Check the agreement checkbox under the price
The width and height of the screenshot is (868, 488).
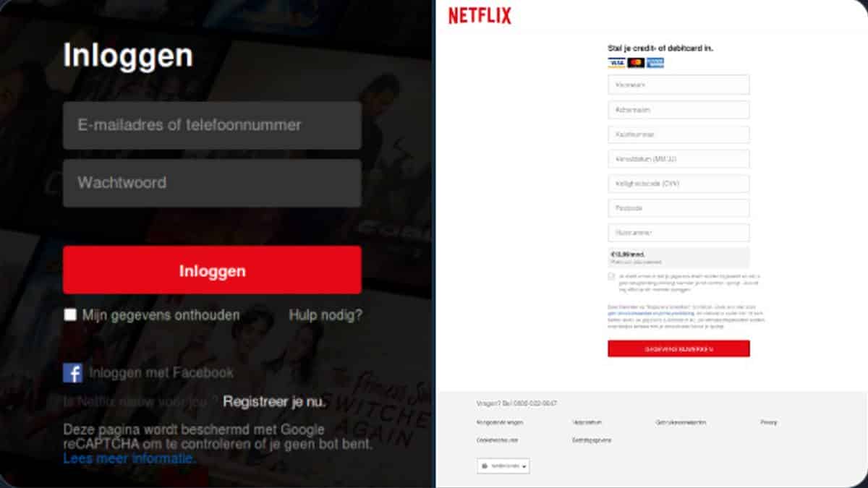(x=611, y=276)
